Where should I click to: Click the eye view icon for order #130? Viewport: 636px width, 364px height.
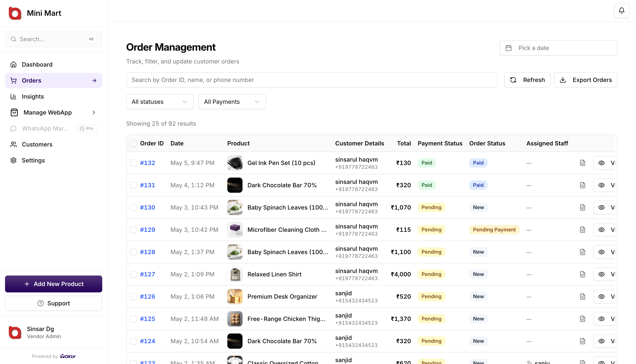(x=602, y=207)
